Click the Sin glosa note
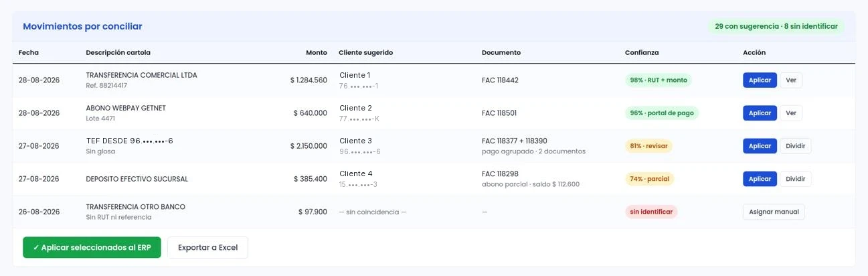 coord(100,151)
